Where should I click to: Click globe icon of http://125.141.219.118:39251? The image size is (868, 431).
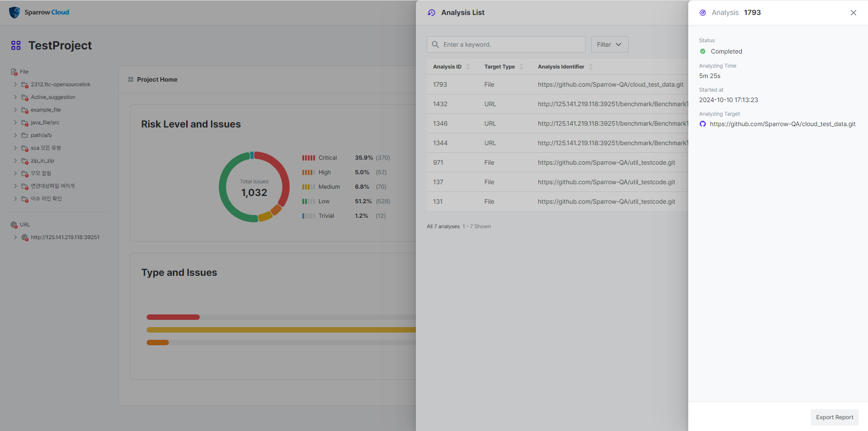click(x=25, y=237)
